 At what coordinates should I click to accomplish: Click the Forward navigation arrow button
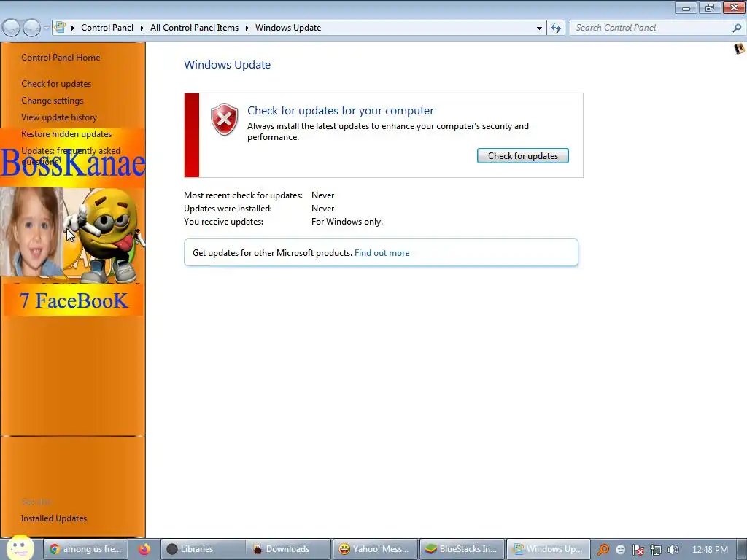(32, 28)
